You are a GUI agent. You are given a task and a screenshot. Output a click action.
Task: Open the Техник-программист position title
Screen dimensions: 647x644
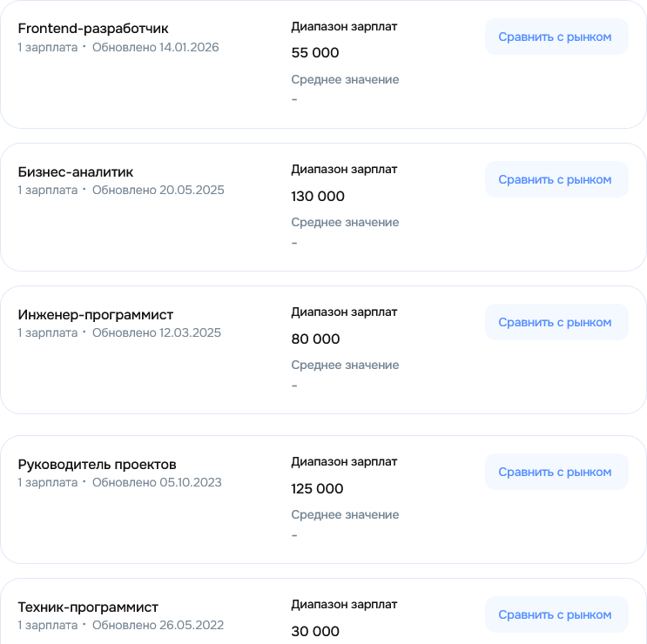tap(88, 607)
